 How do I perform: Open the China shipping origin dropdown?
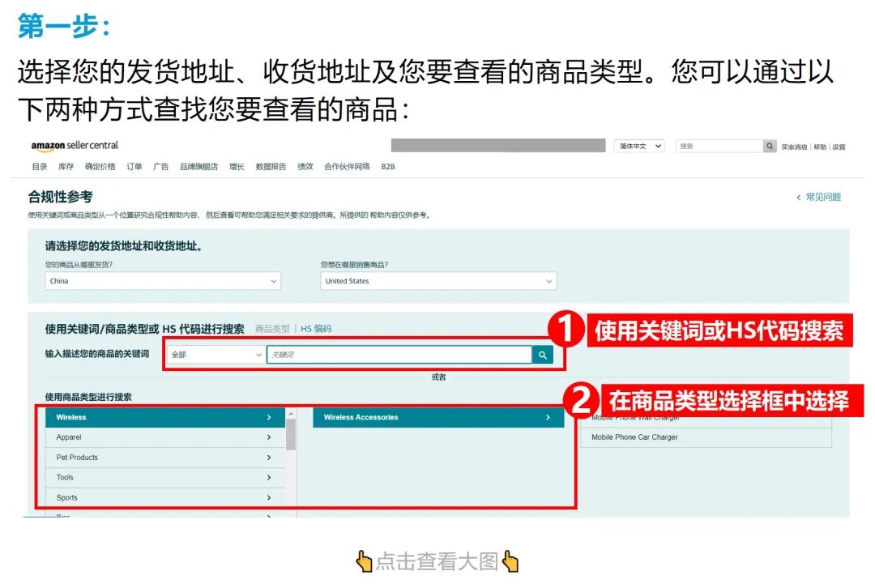tap(162, 279)
